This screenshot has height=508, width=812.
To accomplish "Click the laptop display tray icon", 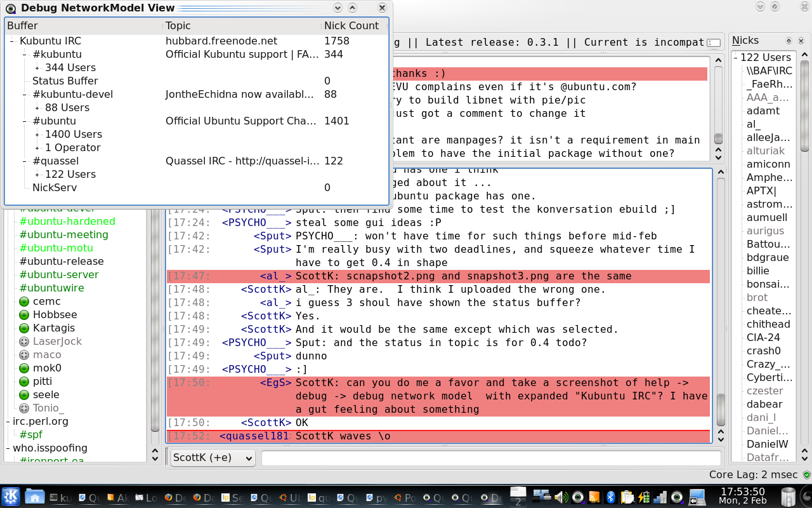I will click(x=698, y=497).
